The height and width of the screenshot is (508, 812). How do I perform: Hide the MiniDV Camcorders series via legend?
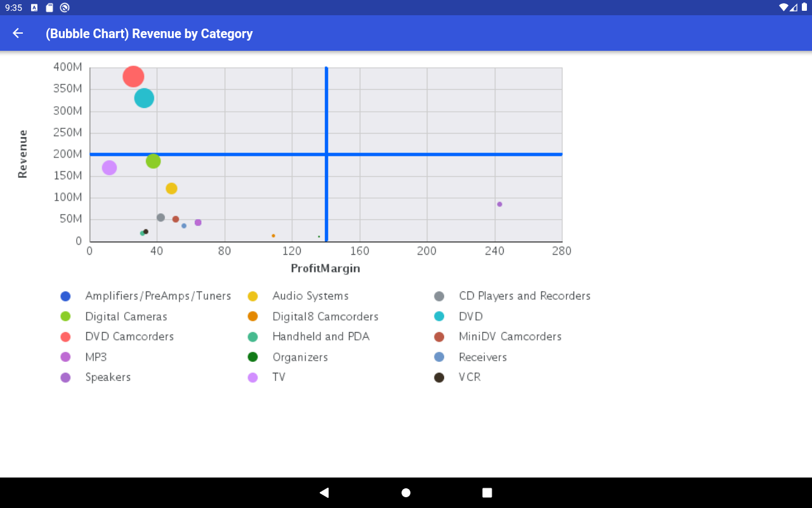coord(510,337)
